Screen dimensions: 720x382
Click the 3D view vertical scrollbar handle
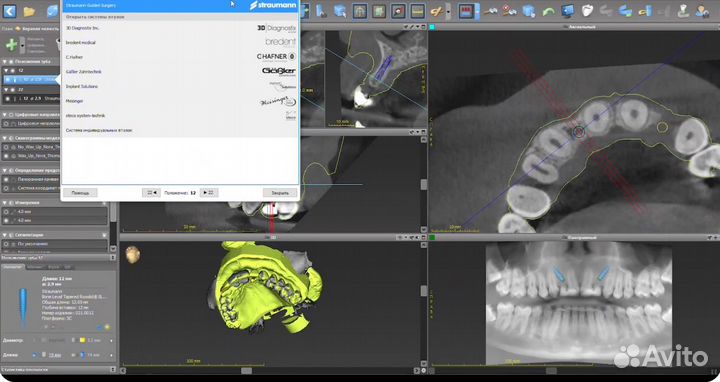[423, 291]
